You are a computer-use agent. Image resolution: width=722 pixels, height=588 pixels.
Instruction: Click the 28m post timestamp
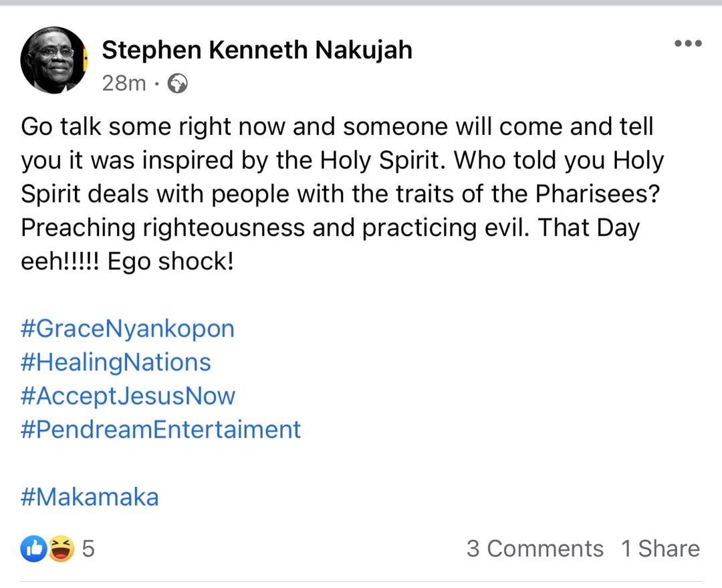[124, 84]
